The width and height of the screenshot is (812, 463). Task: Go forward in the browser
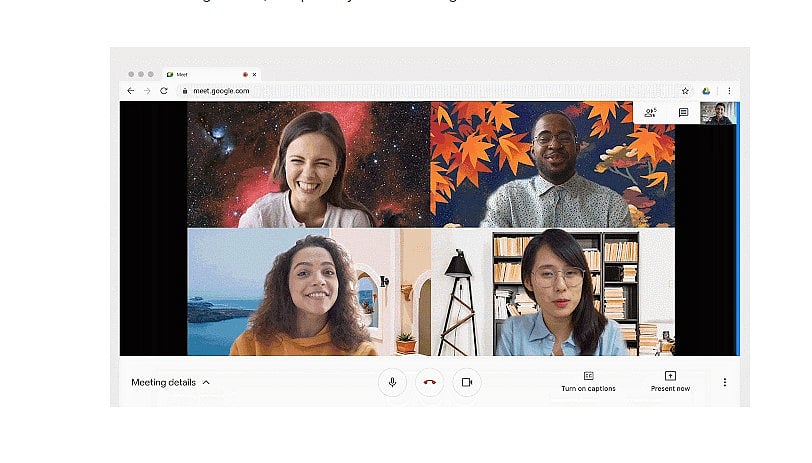(147, 91)
